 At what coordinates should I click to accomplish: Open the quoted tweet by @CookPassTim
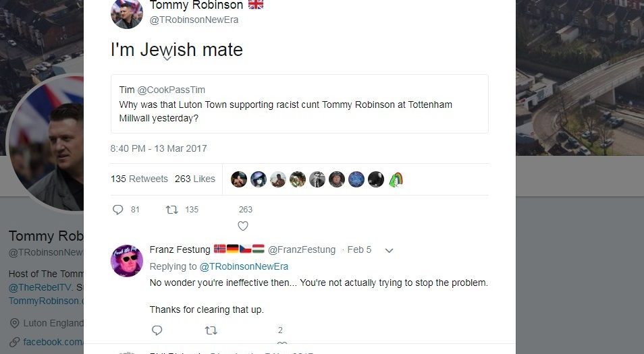pyautogui.click(x=299, y=104)
